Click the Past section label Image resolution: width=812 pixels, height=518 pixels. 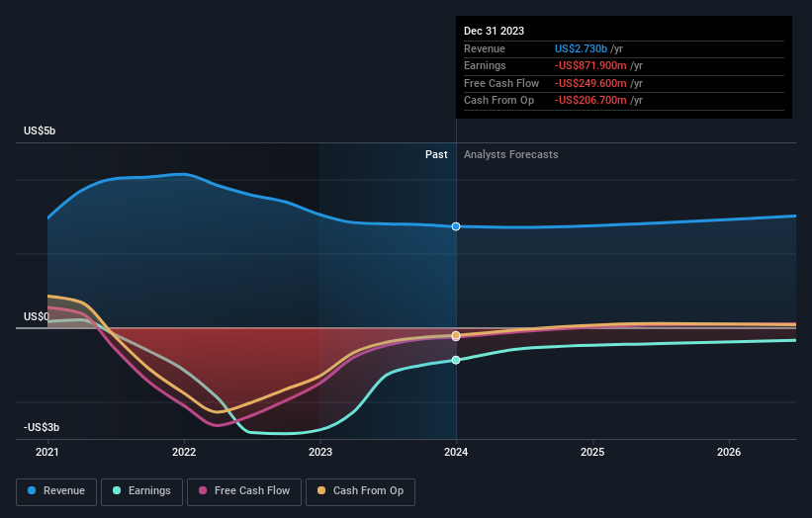coord(436,154)
